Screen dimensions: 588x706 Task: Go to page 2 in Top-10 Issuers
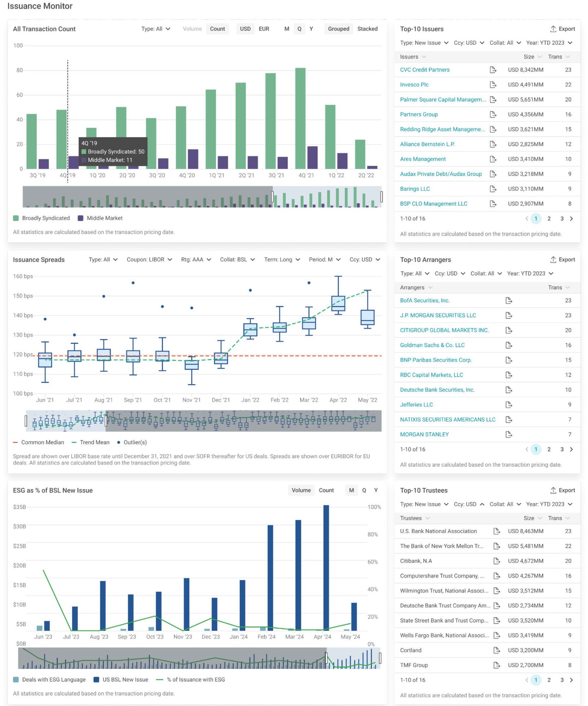(x=549, y=219)
